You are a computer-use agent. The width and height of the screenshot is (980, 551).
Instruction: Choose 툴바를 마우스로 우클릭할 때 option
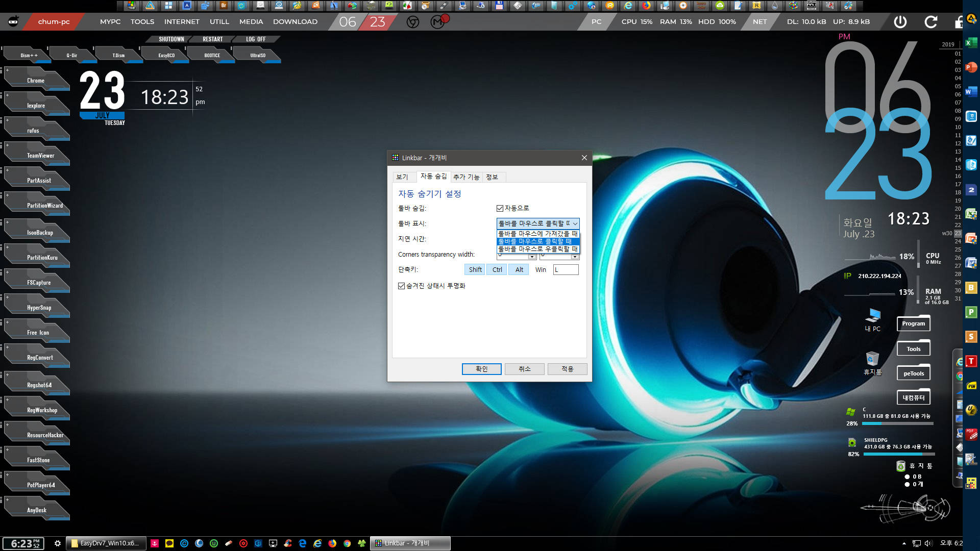[538, 249]
